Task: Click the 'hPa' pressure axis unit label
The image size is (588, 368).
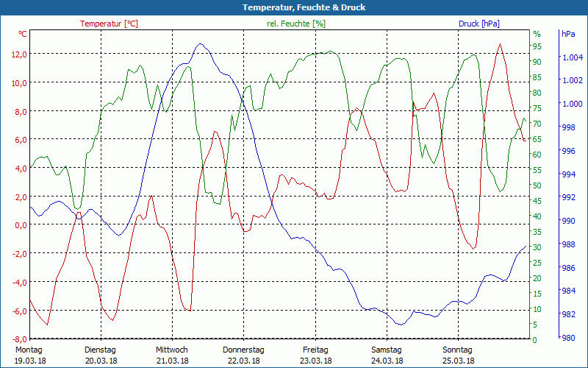Action: (568, 34)
